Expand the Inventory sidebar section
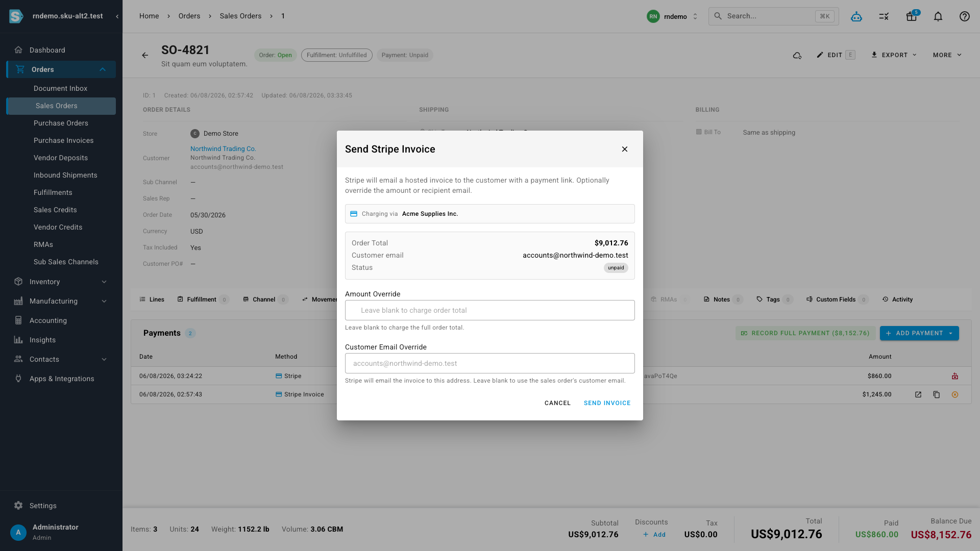The image size is (980, 551). [61, 282]
